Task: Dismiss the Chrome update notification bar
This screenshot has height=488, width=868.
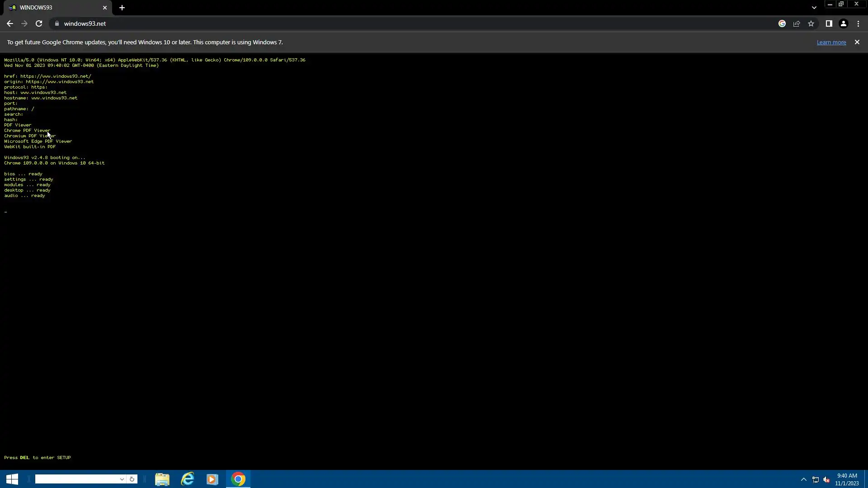Action: pos(857,42)
